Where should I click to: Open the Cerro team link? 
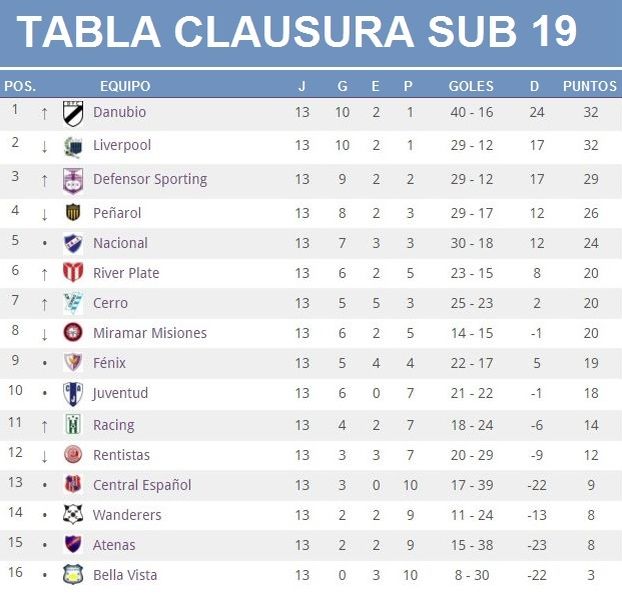(x=110, y=303)
